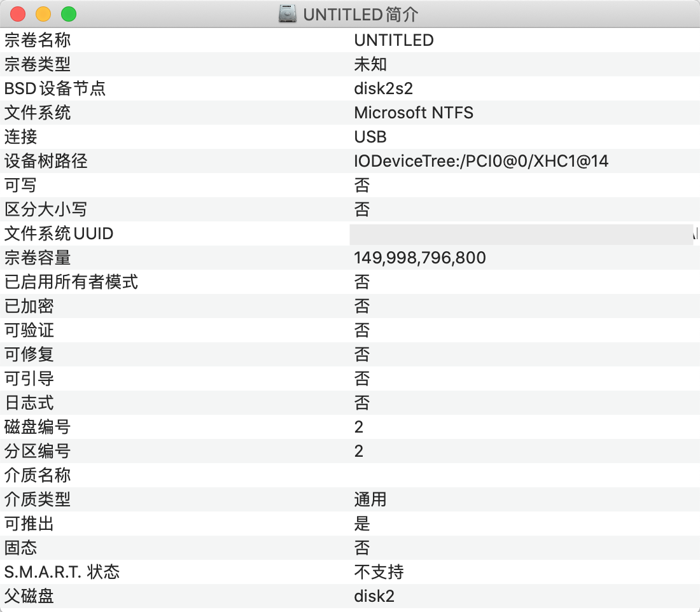The image size is (700, 612).
Task: Click the 已加密 row label
Action: point(29,306)
